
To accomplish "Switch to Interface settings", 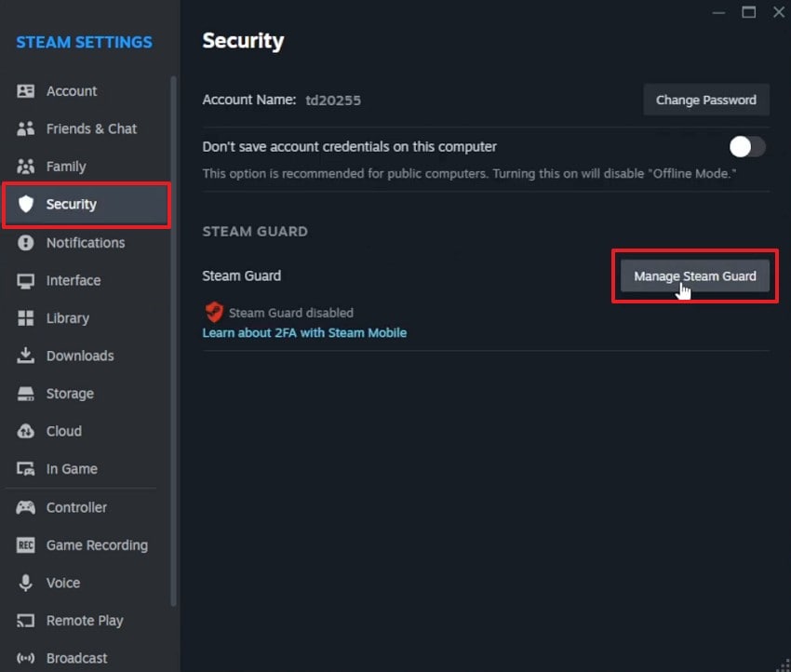I will point(86,280).
